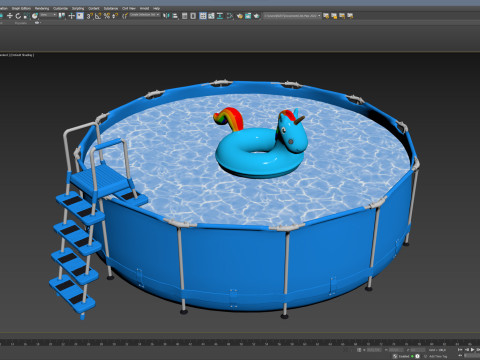Screen dimensions: 480x360
Task: Toggle the Layer Explorer icon
Action: pos(193,16)
